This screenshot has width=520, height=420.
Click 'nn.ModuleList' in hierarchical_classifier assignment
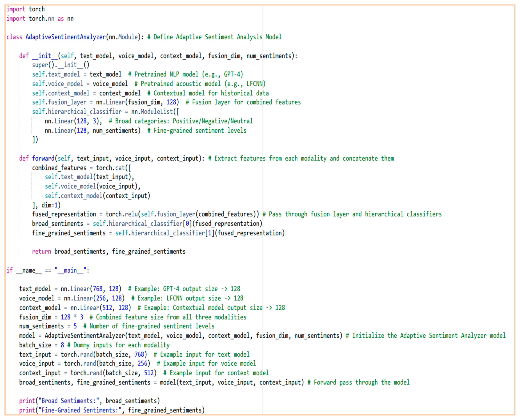coord(152,112)
